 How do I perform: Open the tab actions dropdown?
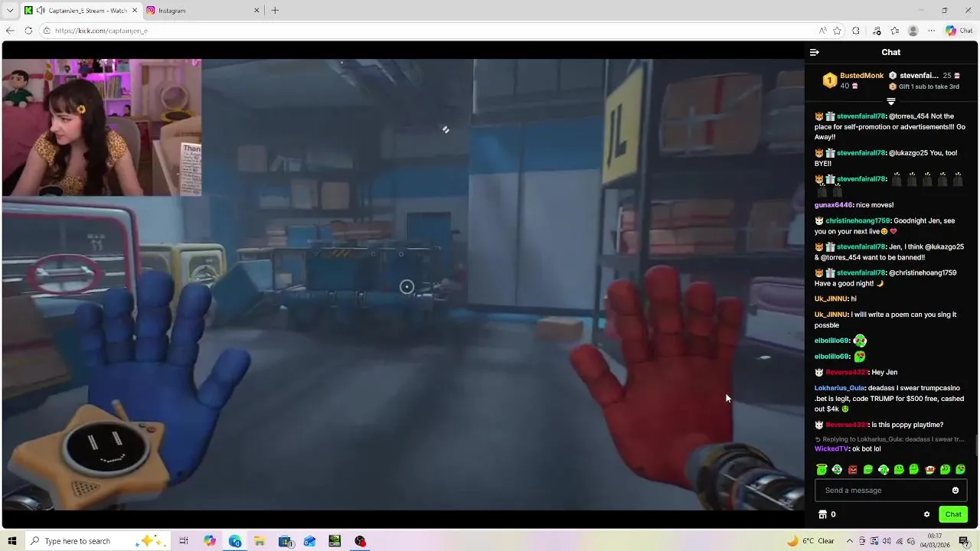pos(9,11)
